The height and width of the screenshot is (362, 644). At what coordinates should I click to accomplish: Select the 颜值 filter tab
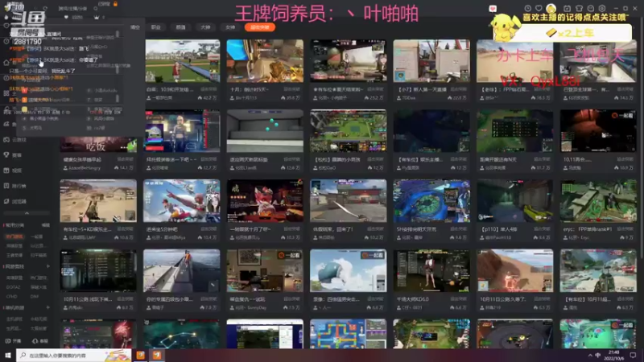180,27
